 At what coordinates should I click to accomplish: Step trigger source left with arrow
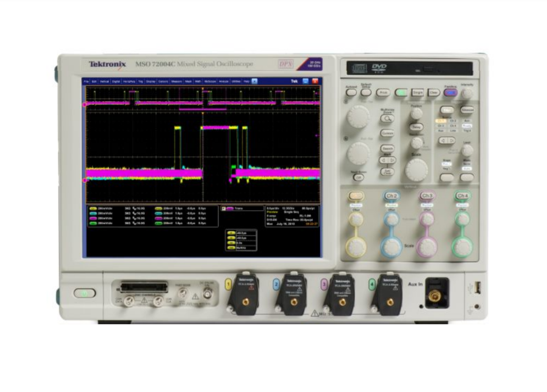click(x=442, y=141)
